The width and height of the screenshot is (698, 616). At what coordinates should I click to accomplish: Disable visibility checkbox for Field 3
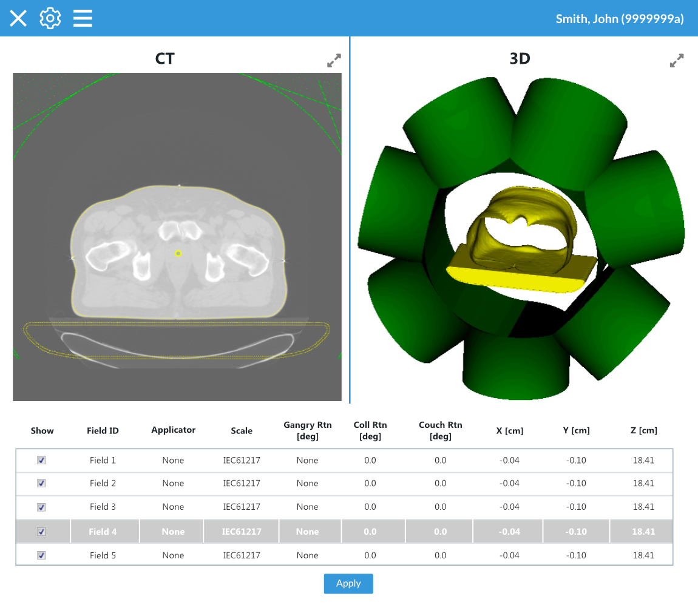(x=41, y=507)
